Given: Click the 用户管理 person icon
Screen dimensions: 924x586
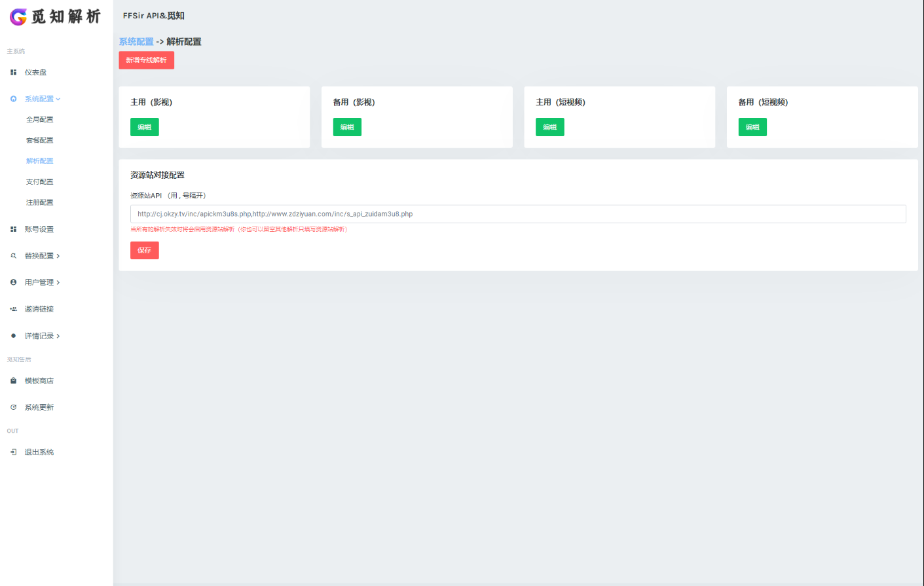Looking at the screenshot, I should coord(13,282).
